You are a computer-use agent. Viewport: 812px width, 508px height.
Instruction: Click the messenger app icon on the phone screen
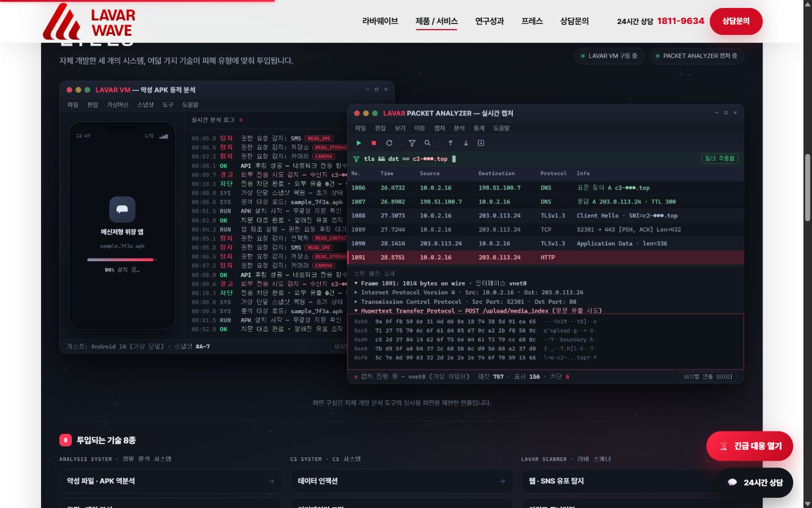(x=122, y=209)
